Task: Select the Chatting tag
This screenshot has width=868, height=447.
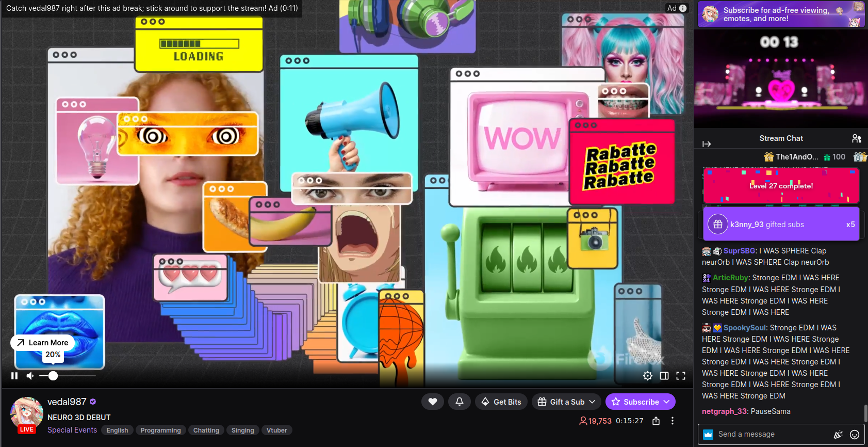Action: click(206, 430)
